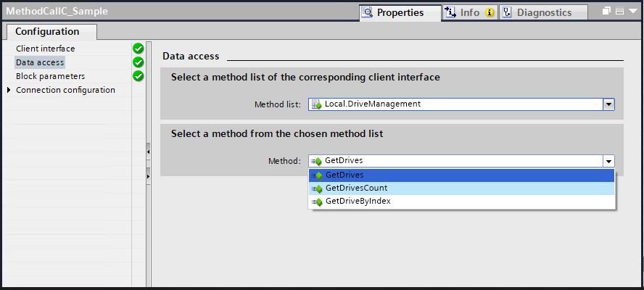Click the Diagnostics stethoscope icon
The image size is (644, 290).
pos(506,12)
